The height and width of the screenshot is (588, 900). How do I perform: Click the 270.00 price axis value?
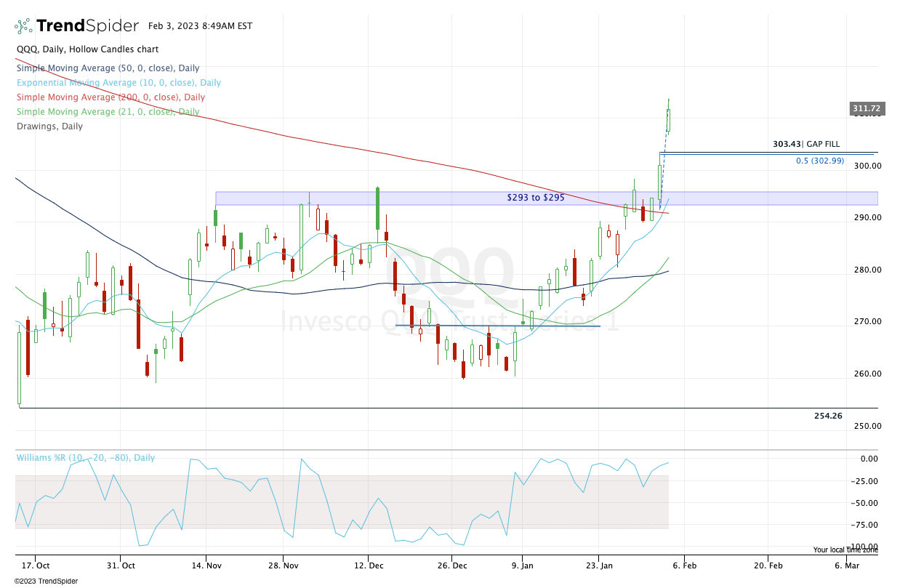(867, 321)
